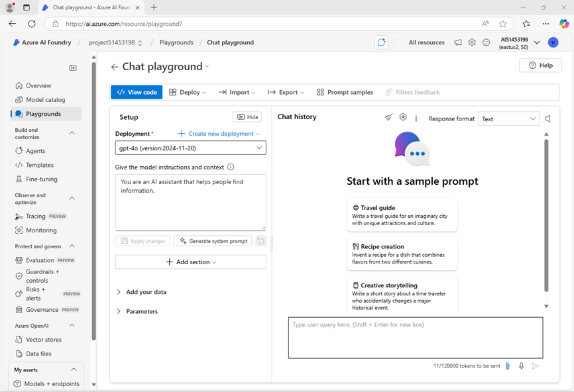Open the Chat playground title dropdown chevron
This screenshot has width=574, height=392.
(x=207, y=67)
